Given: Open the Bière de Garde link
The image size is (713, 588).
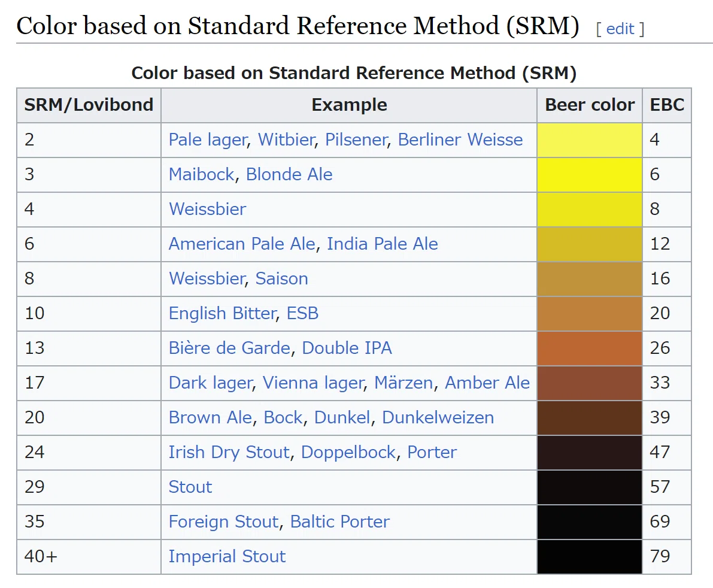Looking at the screenshot, I should [230, 348].
